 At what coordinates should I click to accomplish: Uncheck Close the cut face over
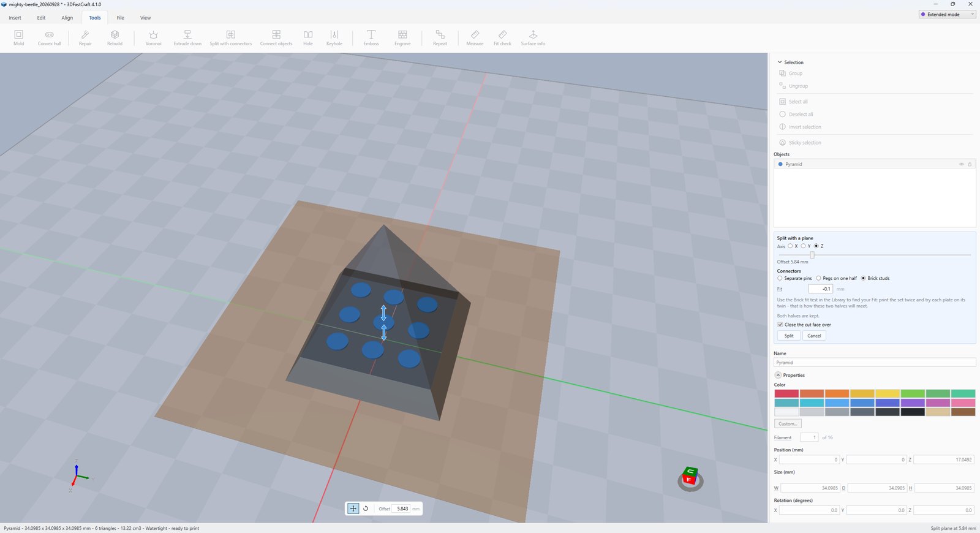pyautogui.click(x=780, y=325)
